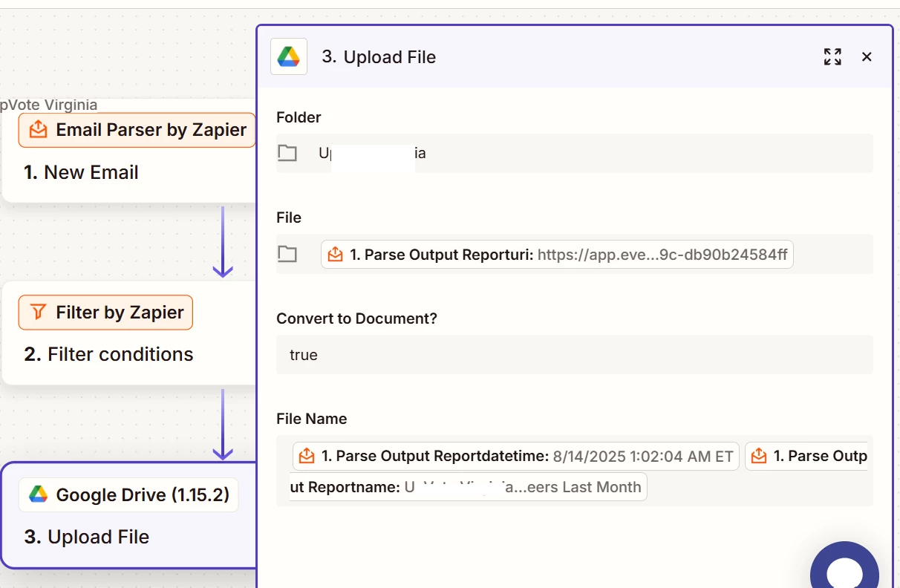Expand the Upload File panel to fullscreen
The image size is (900, 588).
832,57
